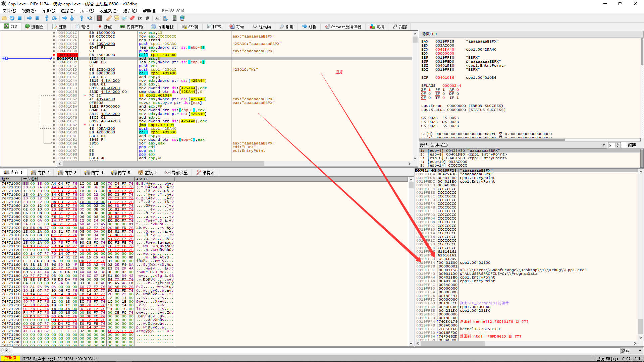
Task: Click the step over curved-arrow icon
Action: point(54,18)
